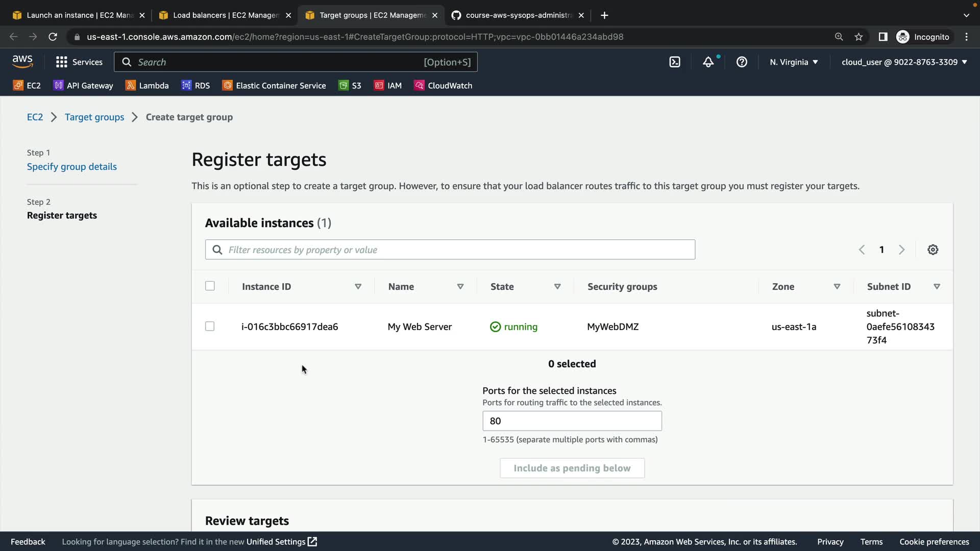Sort by State column arrow

tap(557, 287)
